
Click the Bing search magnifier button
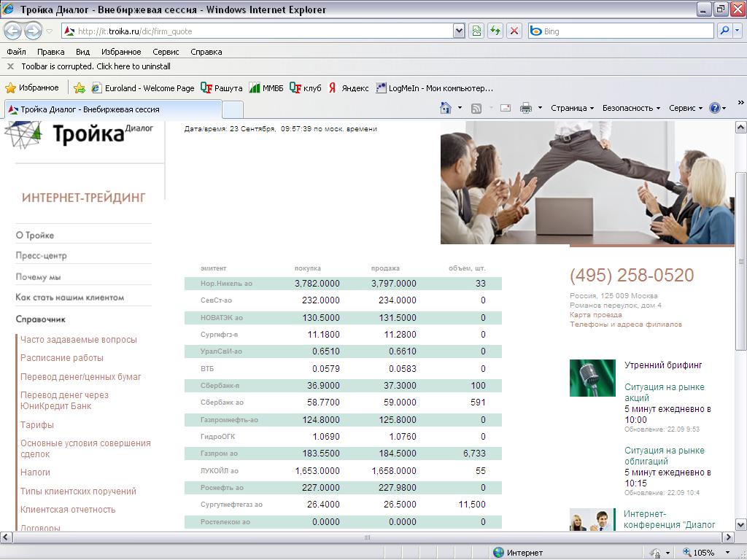(x=724, y=31)
